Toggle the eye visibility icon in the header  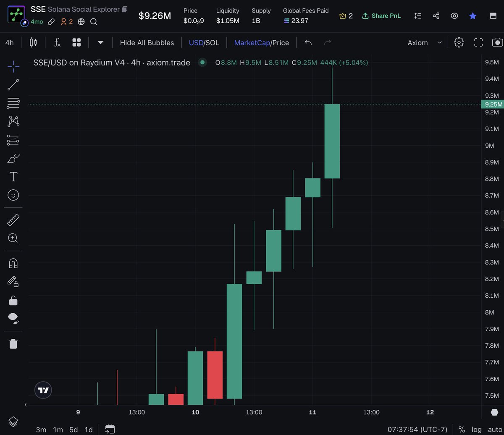coord(454,16)
